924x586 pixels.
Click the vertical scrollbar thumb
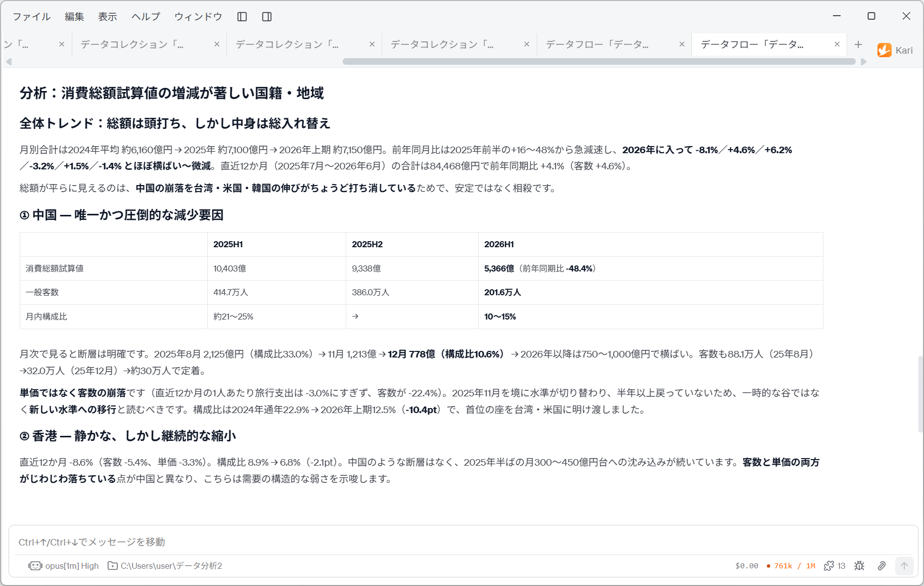920,394
